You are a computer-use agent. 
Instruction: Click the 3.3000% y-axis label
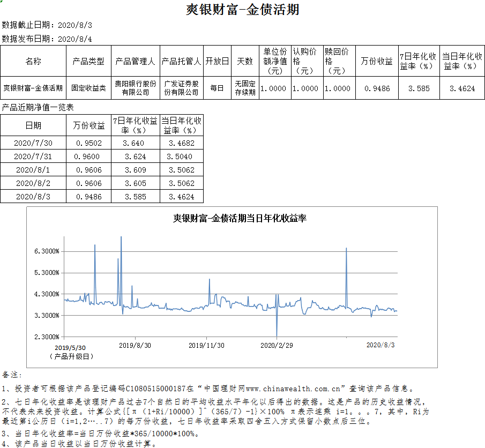(x=47, y=315)
